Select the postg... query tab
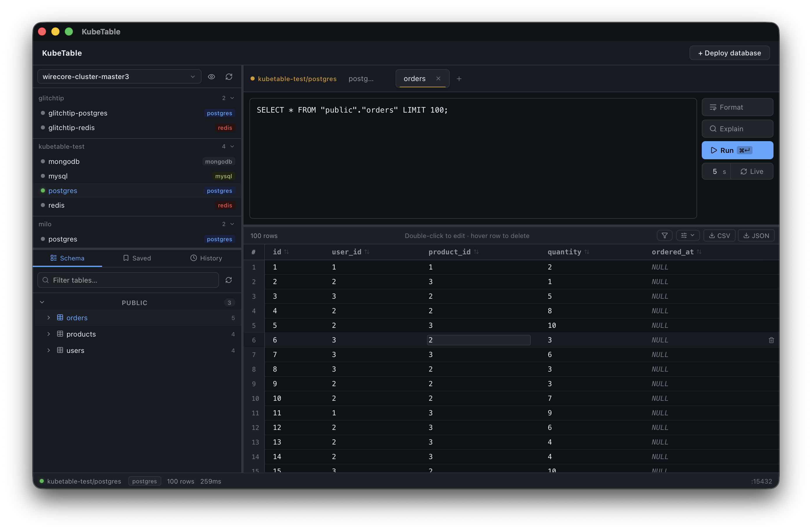 [x=361, y=78]
